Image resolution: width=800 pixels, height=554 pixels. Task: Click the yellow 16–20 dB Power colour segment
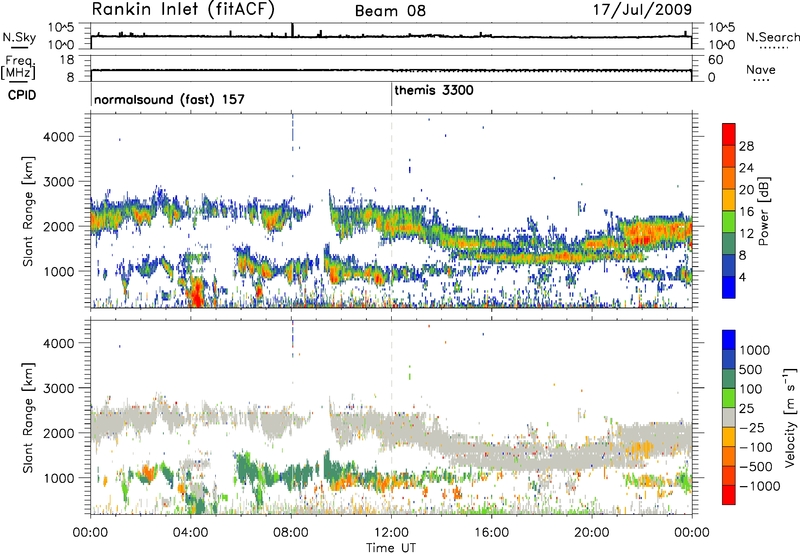[729, 199]
